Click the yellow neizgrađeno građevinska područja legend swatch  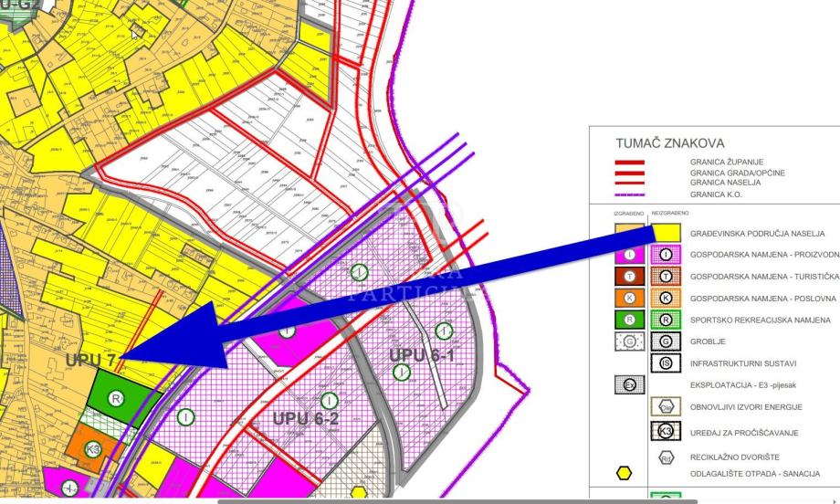click(666, 233)
